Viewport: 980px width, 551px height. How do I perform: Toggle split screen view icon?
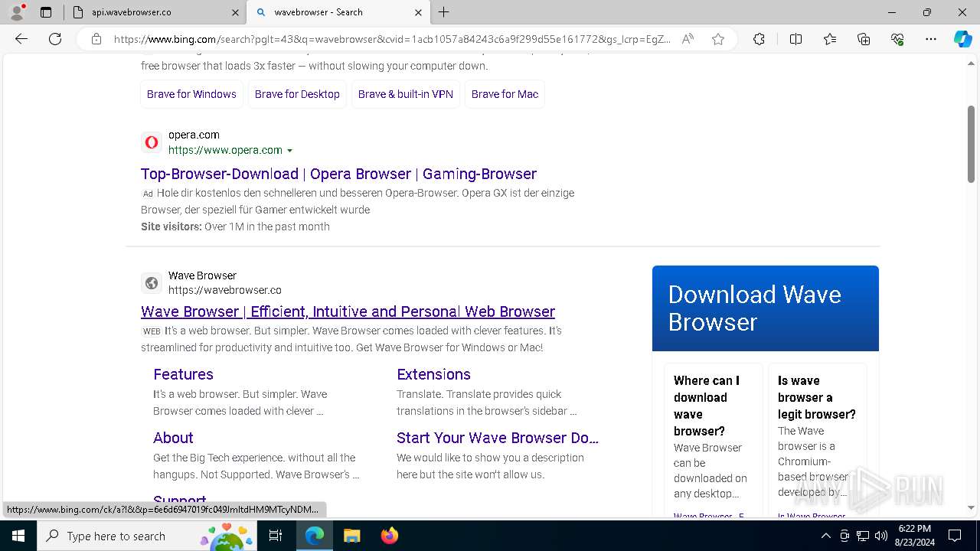795,39
